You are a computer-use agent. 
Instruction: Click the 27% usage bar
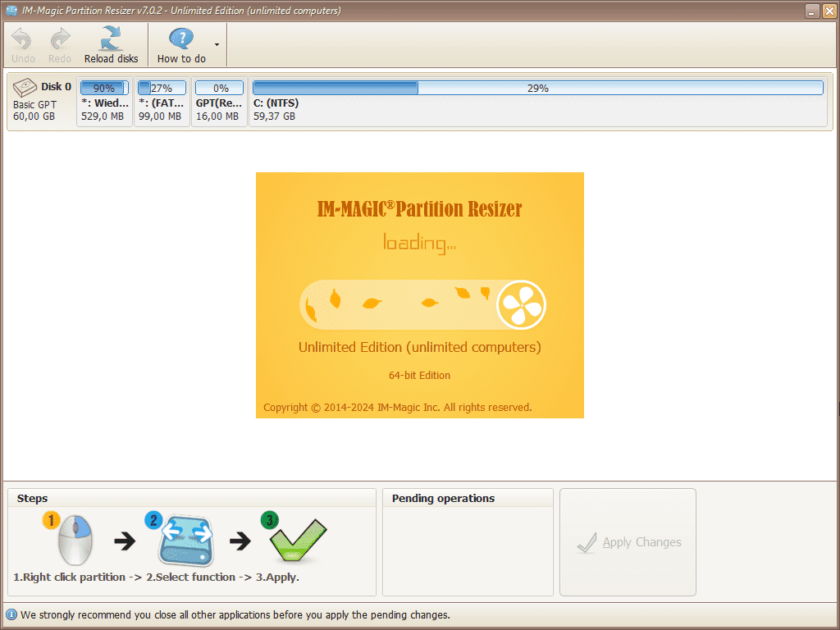(x=162, y=88)
